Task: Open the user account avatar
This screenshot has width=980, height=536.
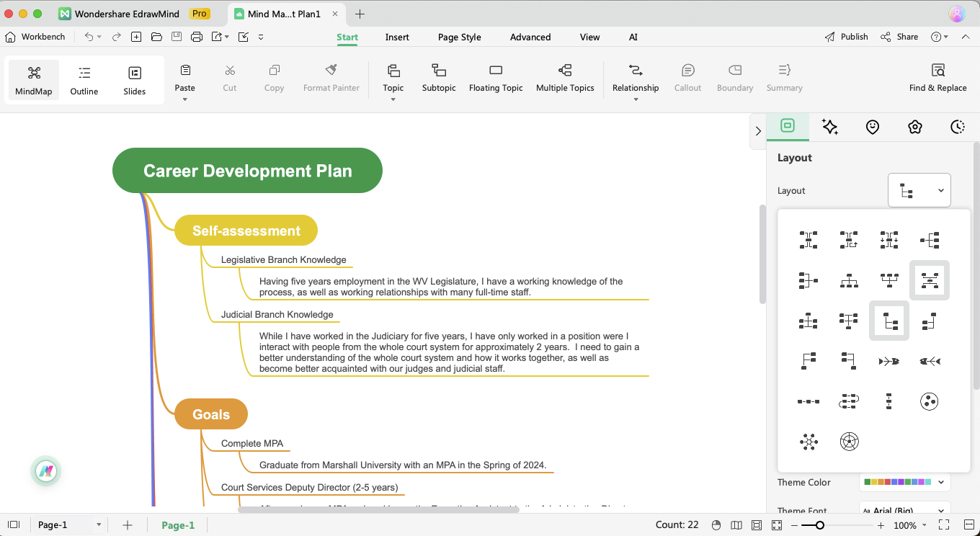Action: pyautogui.click(x=956, y=14)
